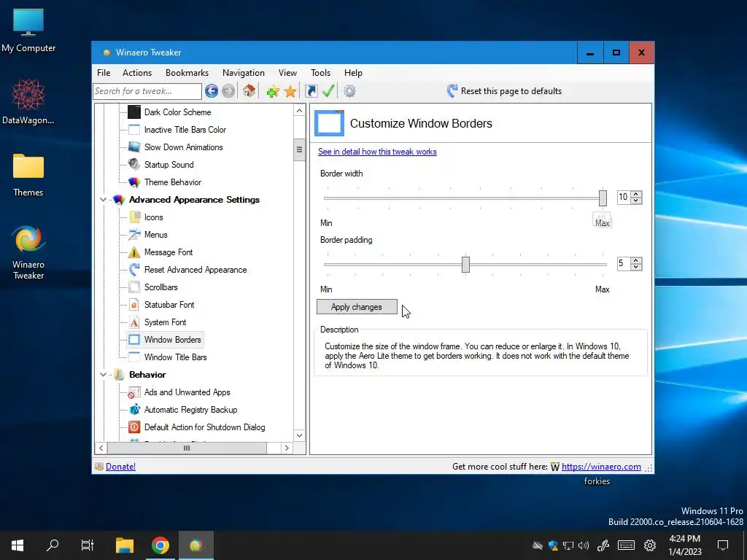Select the Themes folder on desktop
This screenshot has height=560, width=747.
point(28,175)
